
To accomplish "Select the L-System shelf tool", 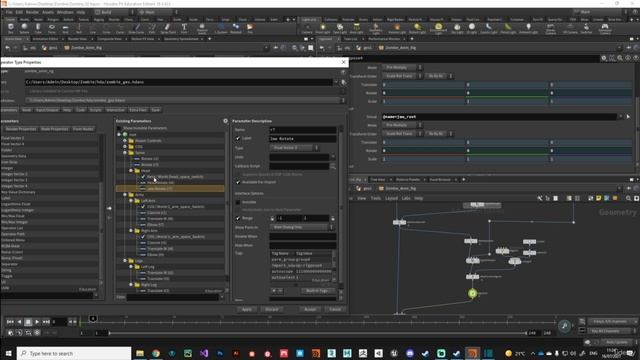I will click(221, 28).
